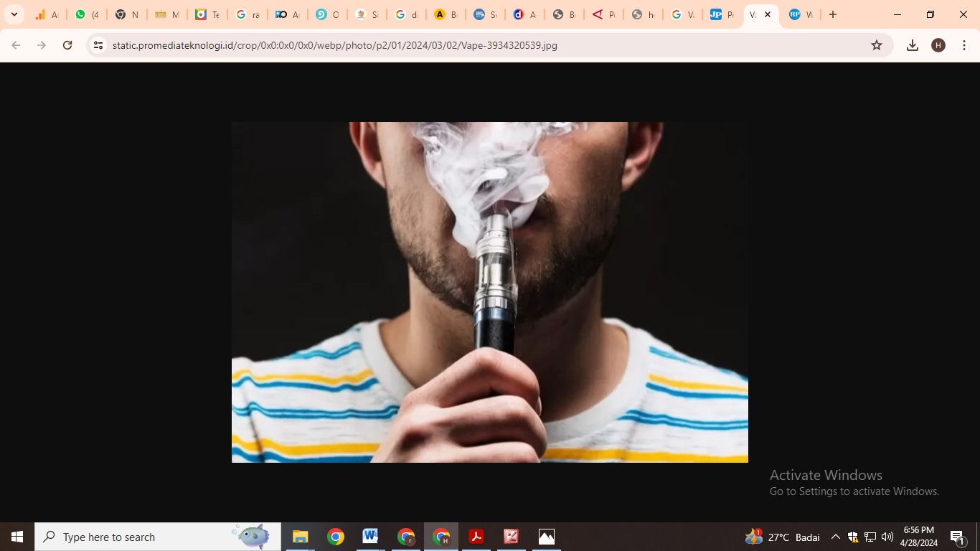Open the Photos app from taskbar
Viewport: 980px width, 551px height.
(547, 537)
